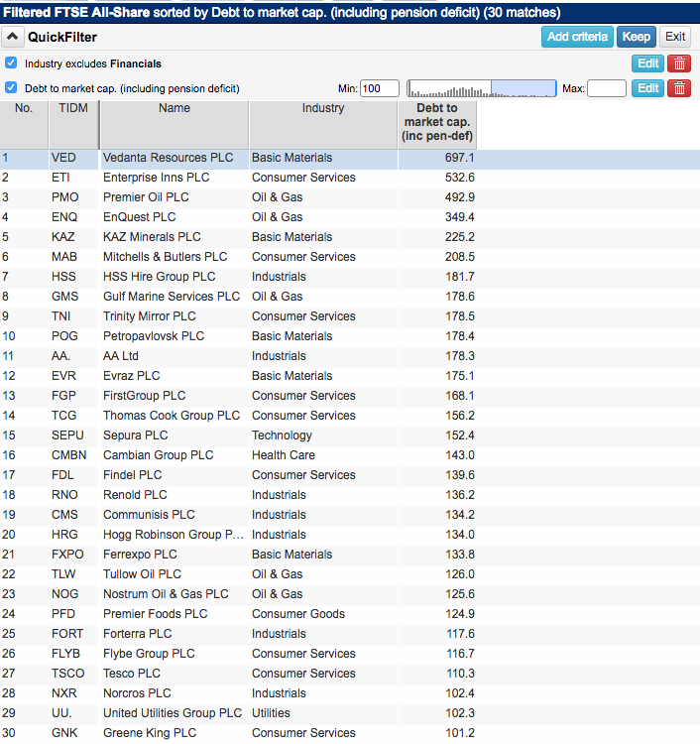Uncheck the Industry excludes Financials checkbox
The image size is (700, 744).
[x=11, y=63]
